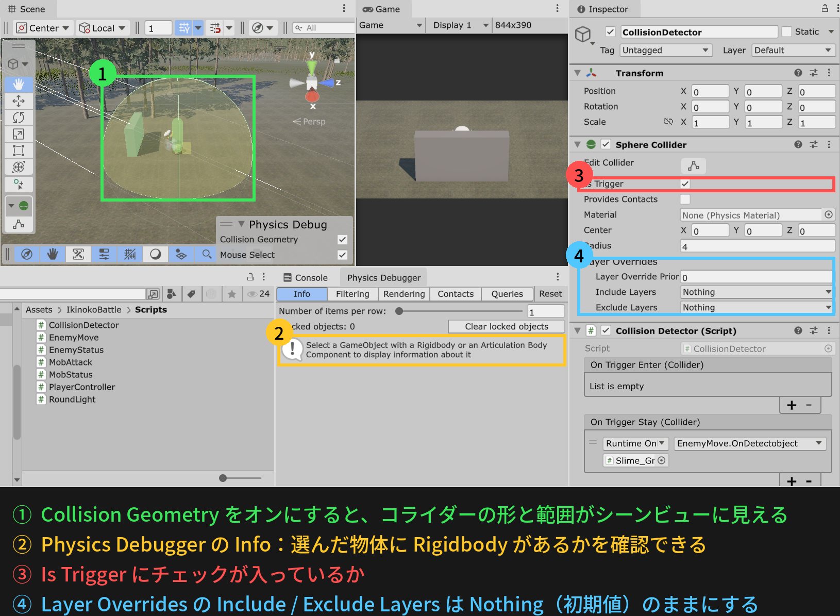The width and height of the screenshot is (840, 616).
Task: Click the Project panel favorites star icon
Action: [x=232, y=294]
